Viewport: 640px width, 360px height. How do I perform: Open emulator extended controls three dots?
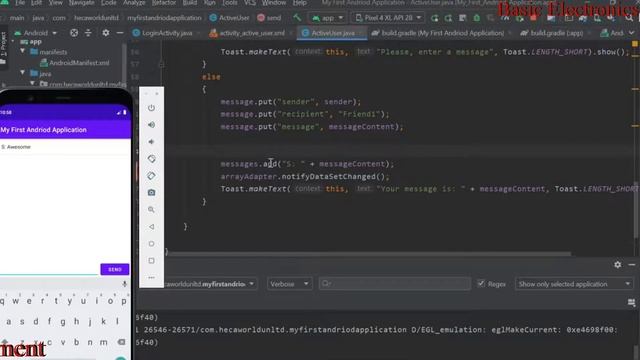(x=151, y=278)
